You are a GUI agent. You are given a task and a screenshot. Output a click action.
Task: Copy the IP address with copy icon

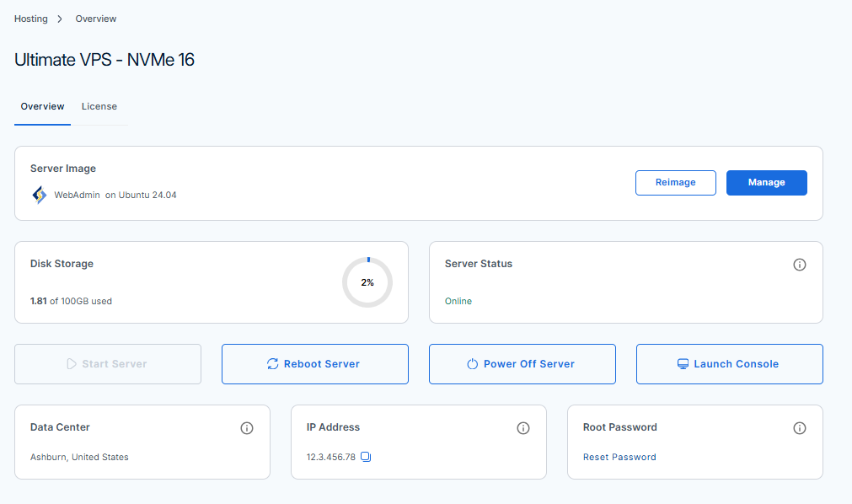click(x=366, y=457)
